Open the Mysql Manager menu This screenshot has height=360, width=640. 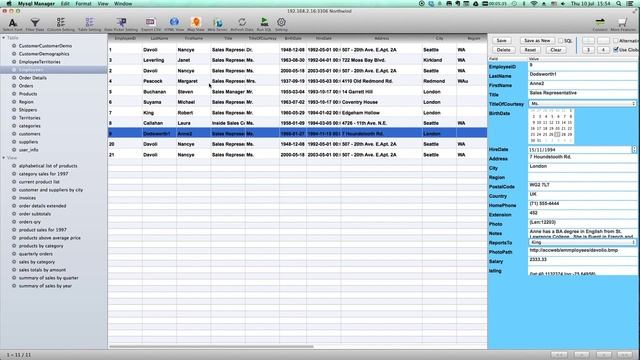[36, 3]
